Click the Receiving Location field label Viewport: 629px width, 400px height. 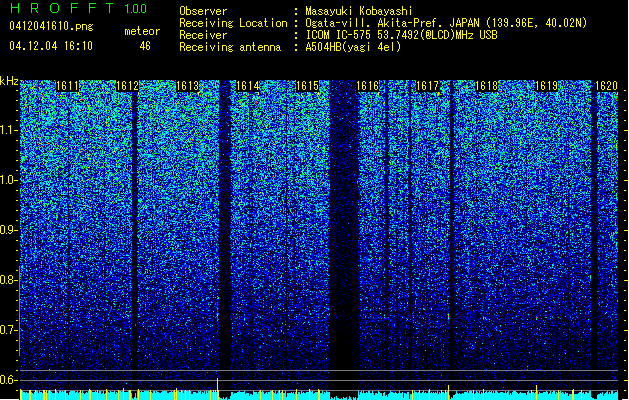click(233, 23)
